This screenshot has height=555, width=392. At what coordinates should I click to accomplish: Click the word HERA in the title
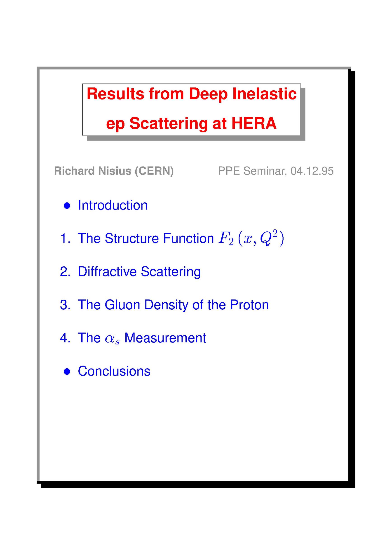pos(254,123)
